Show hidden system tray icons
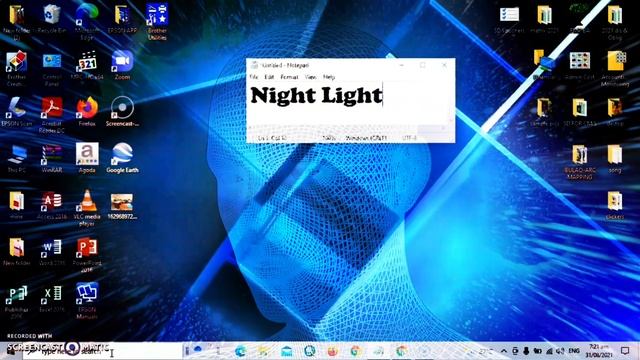 (504, 351)
